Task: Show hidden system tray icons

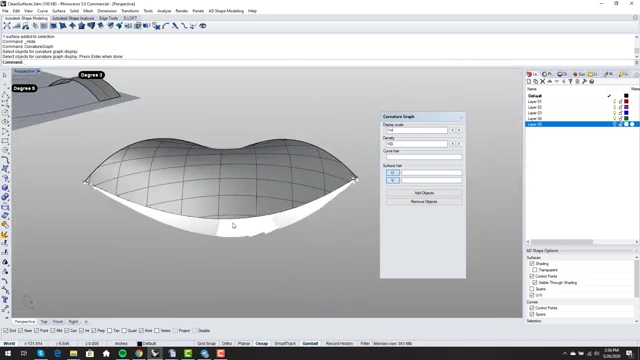Action: 565,353
